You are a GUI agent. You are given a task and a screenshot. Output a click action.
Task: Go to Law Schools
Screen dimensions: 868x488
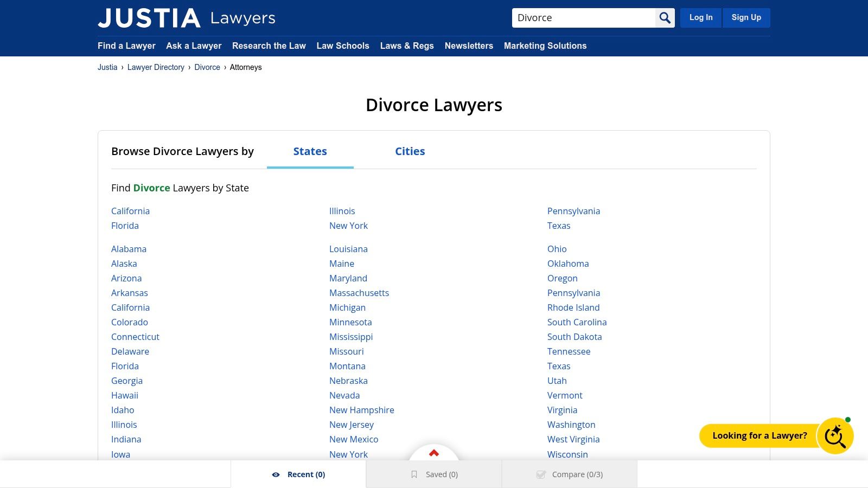[343, 46]
